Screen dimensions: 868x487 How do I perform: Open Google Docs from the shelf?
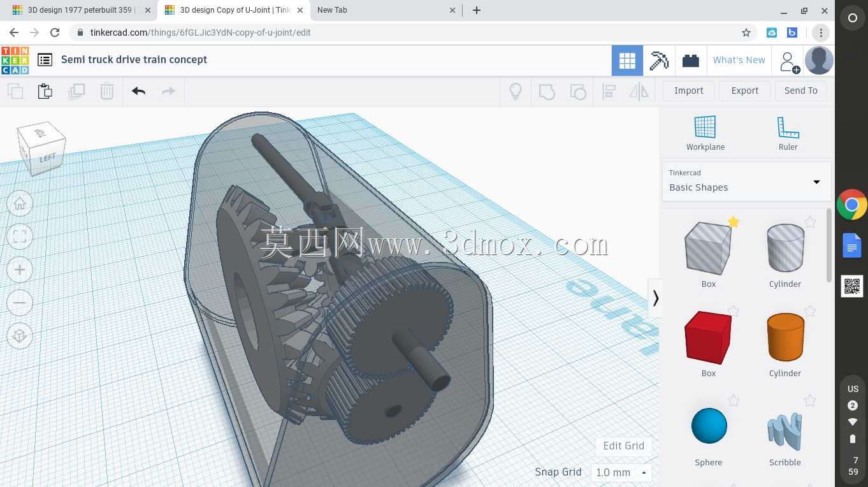[x=852, y=245]
